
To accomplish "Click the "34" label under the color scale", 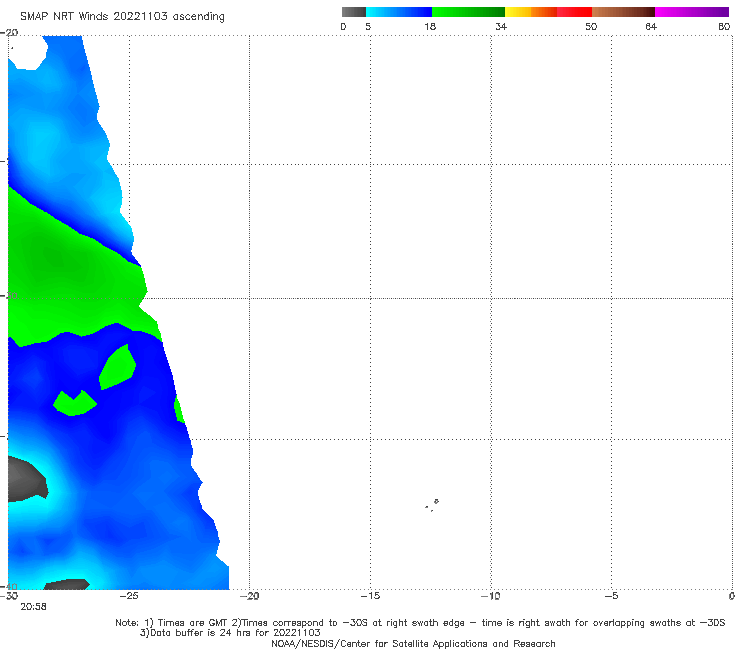I will 501,26.
